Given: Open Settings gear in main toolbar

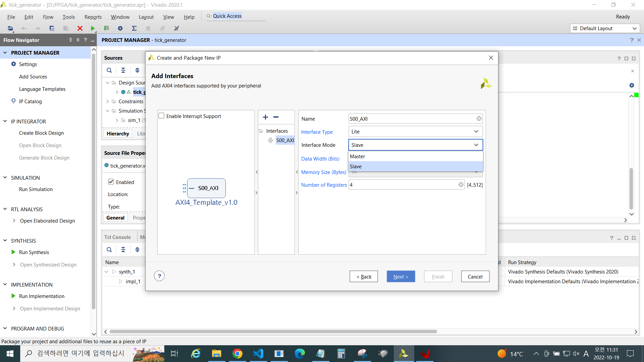Looking at the screenshot, I should coord(120,28).
